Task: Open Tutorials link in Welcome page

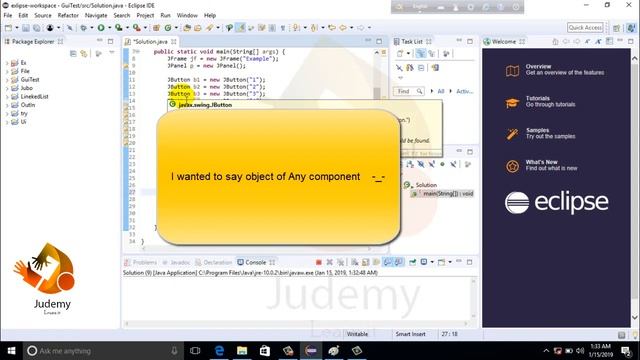Action: click(538, 98)
